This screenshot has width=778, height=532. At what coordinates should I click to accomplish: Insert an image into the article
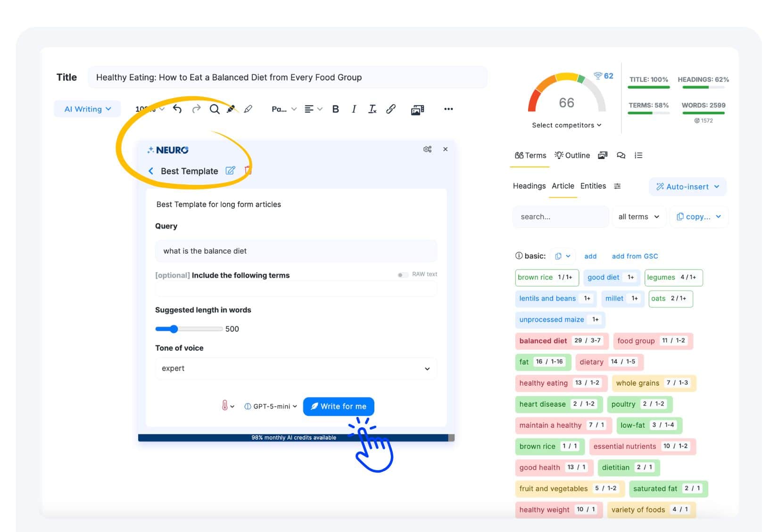(x=417, y=109)
